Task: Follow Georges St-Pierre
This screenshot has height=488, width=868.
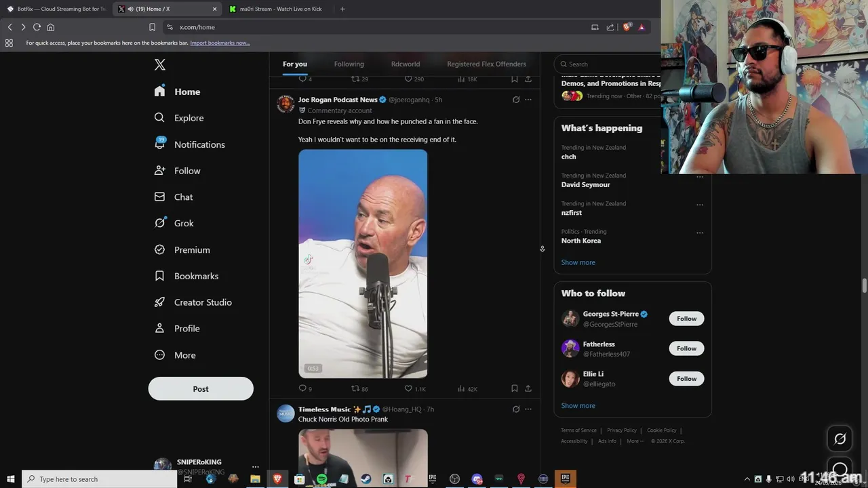Action: point(686,319)
